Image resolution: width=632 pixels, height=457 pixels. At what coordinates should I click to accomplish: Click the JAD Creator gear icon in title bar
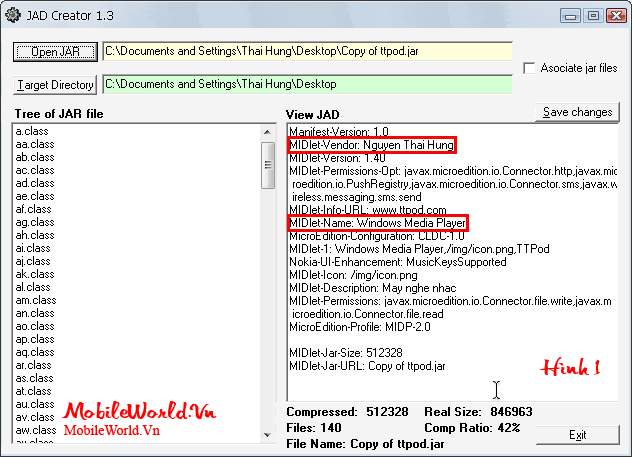click(13, 15)
